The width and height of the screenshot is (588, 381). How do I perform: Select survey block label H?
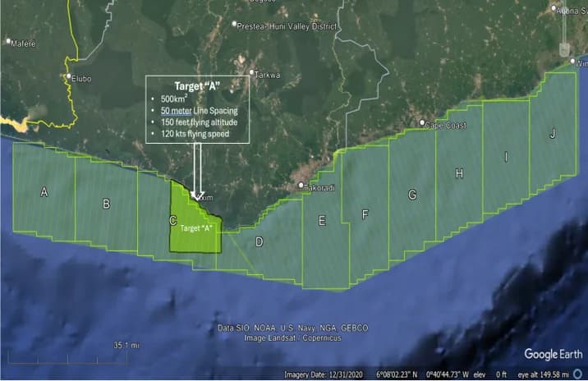[459, 173]
